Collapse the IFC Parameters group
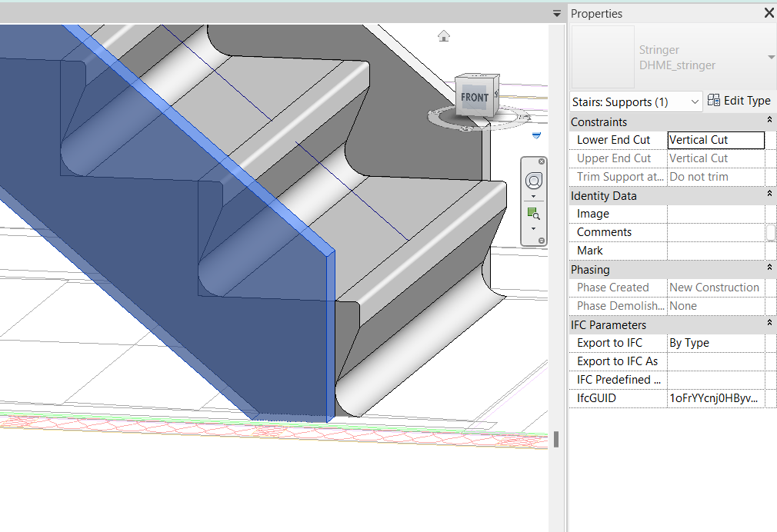This screenshot has width=777, height=532. [769, 324]
